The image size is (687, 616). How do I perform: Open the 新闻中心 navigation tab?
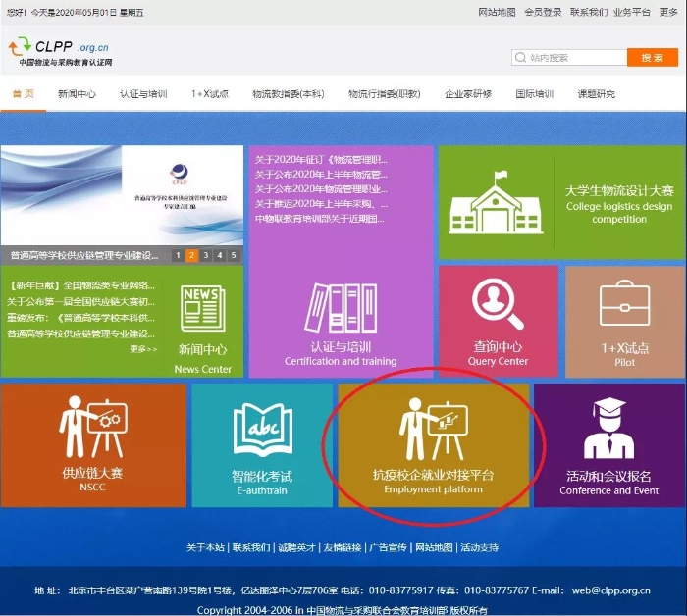tap(77, 94)
